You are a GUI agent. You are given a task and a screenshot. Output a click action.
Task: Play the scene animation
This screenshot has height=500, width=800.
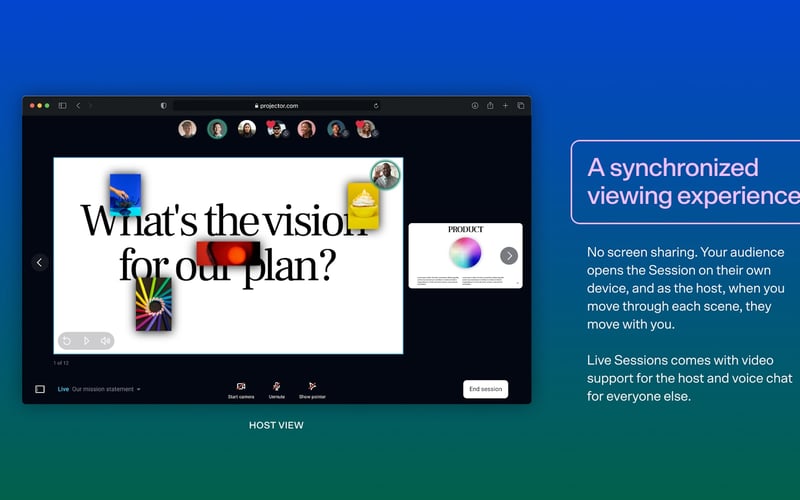coord(86,340)
